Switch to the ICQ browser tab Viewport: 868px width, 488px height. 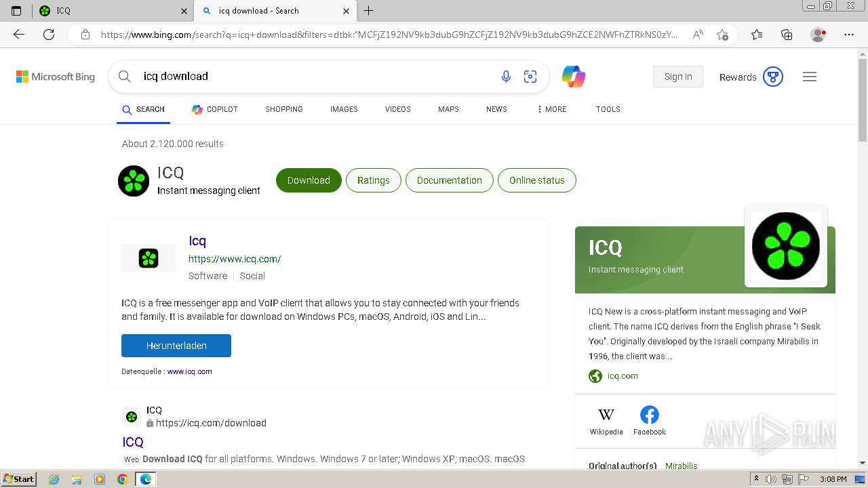coord(113,11)
